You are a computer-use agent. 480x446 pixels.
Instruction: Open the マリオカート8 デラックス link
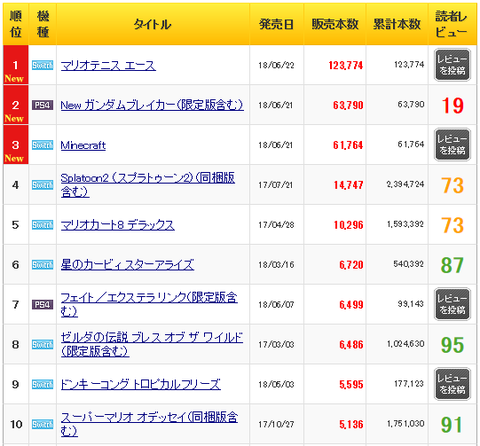[117, 225]
